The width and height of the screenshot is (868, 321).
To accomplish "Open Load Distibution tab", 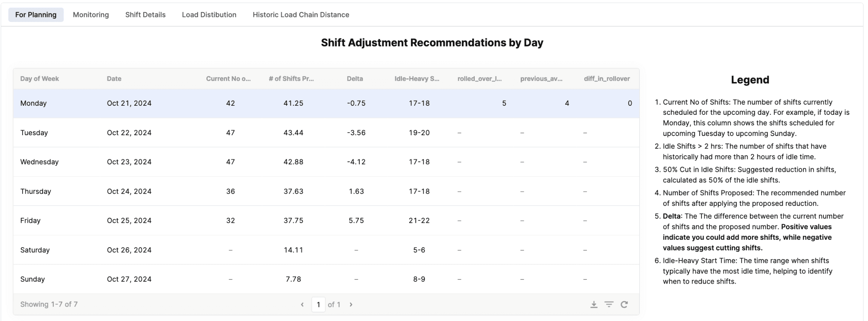I will click(209, 15).
